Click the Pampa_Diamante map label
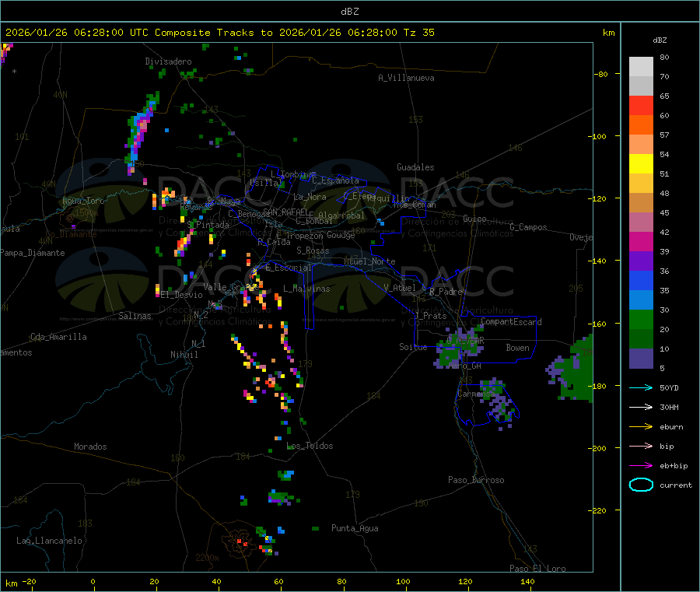The image size is (700, 592). [33, 253]
